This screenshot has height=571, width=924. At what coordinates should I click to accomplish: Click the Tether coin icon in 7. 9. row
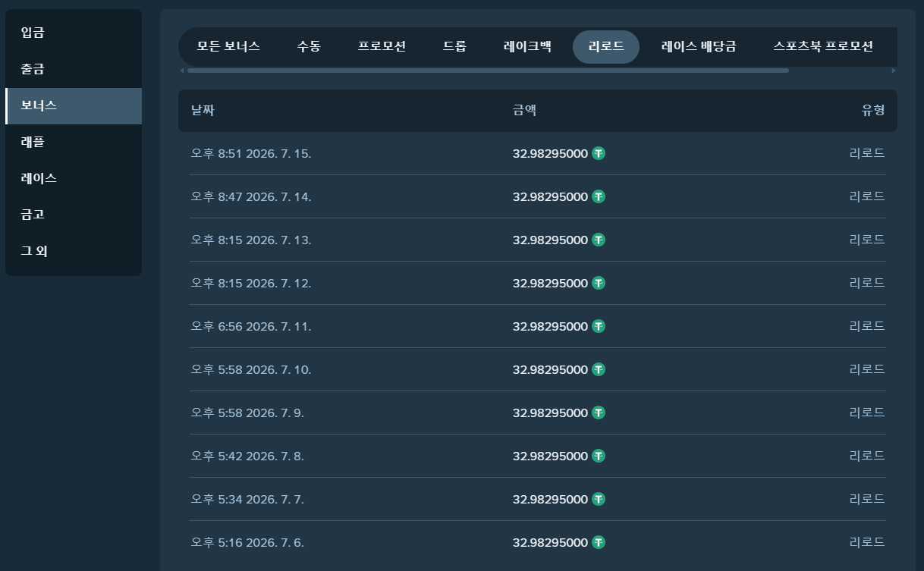click(599, 413)
